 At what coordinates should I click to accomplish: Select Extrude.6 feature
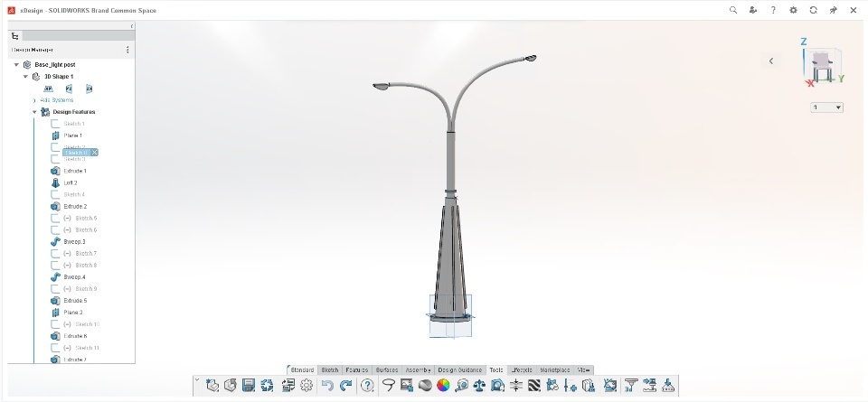(75, 336)
